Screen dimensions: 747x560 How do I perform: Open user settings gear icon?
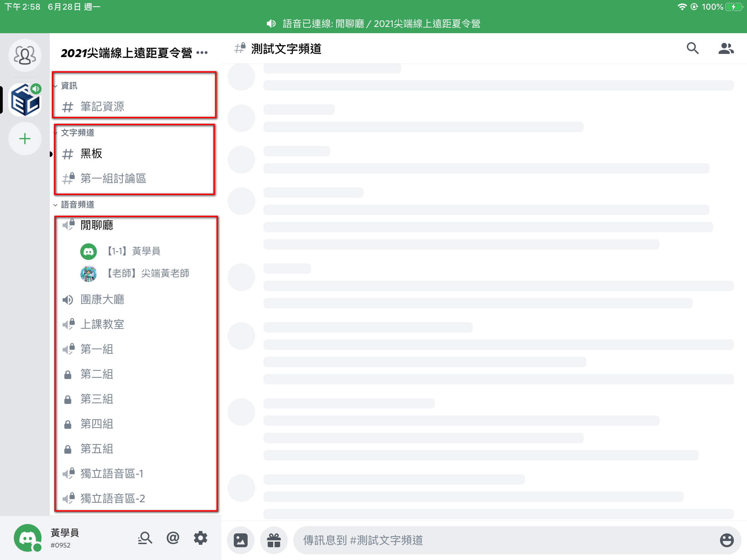(x=200, y=538)
